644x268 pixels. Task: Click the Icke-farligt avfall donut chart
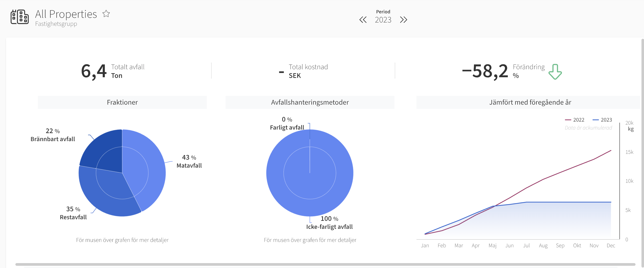pos(310,173)
